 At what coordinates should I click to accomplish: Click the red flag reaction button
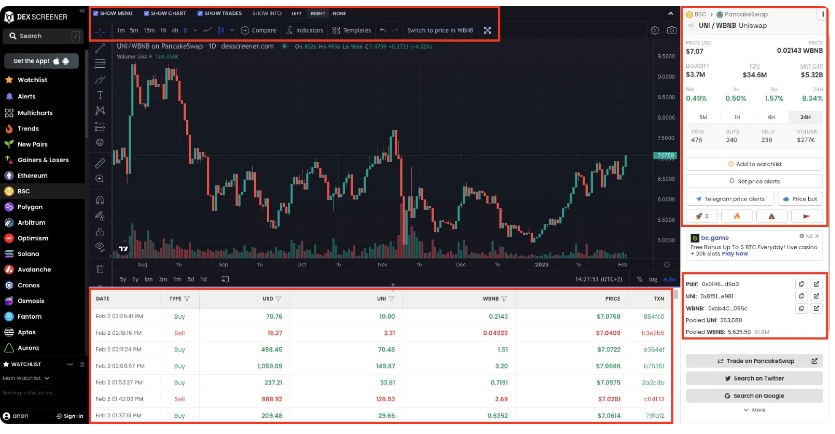pyautogui.click(x=806, y=216)
